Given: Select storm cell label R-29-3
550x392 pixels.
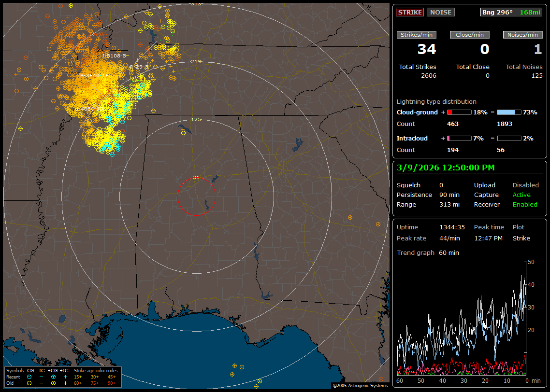Looking at the screenshot, I should tap(139, 67).
